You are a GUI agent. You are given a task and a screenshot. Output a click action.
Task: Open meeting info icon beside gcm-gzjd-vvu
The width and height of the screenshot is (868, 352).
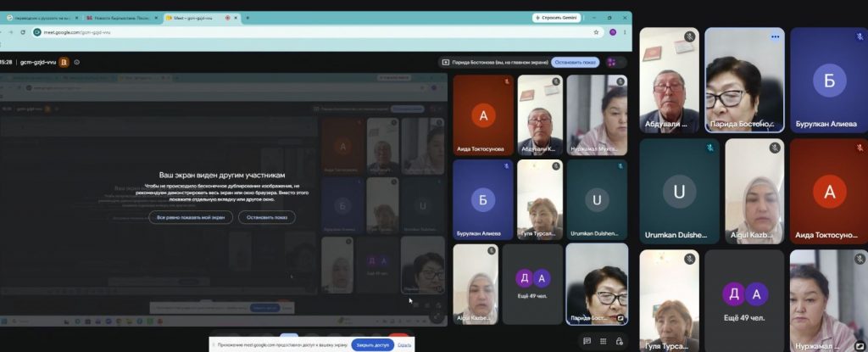click(77, 62)
